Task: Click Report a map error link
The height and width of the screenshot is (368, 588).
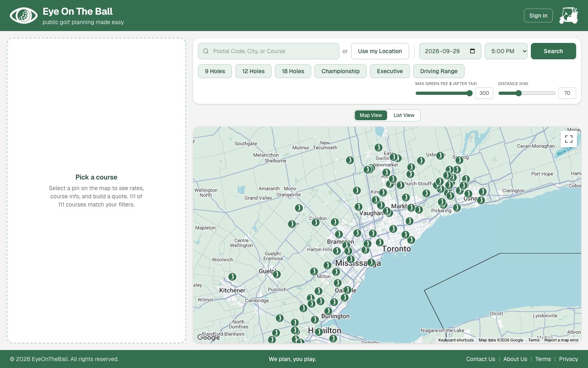Action: tap(561, 340)
